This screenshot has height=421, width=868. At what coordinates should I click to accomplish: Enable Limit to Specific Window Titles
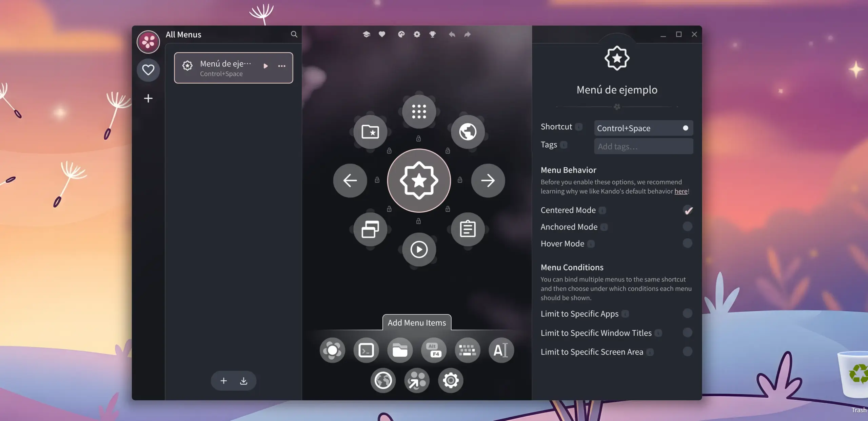[x=688, y=333]
